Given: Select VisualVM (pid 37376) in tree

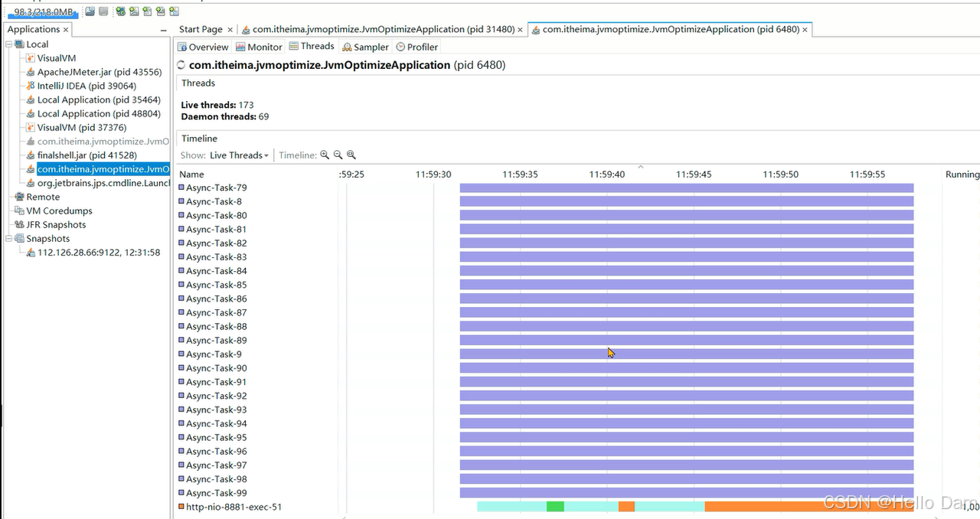Looking at the screenshot, I should click(82, 128).
